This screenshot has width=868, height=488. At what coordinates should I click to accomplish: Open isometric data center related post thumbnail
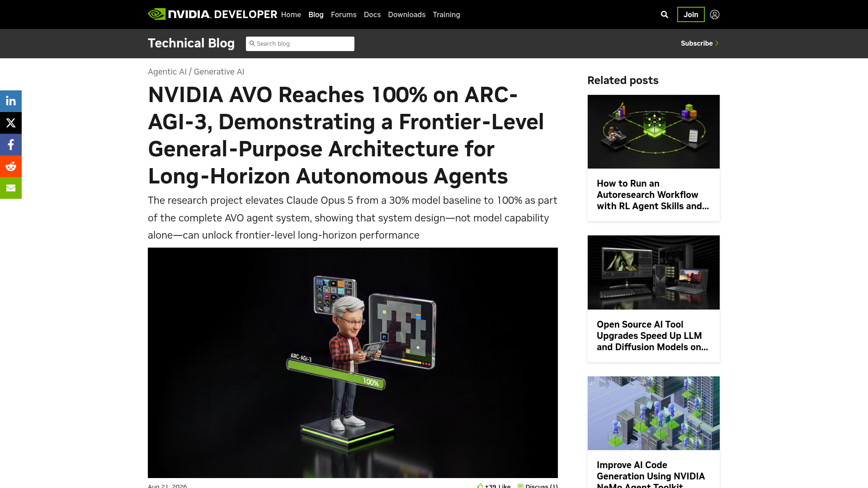(x=654, y=413)
